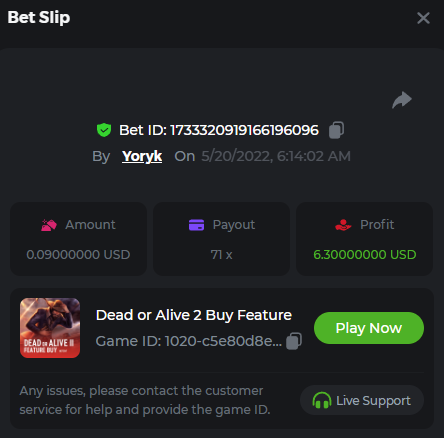Copy the Bet ID with copy icon
Image resolution: width=444 pixels, height=438 pixels.
pyautogui.click(x=336, y=130)
